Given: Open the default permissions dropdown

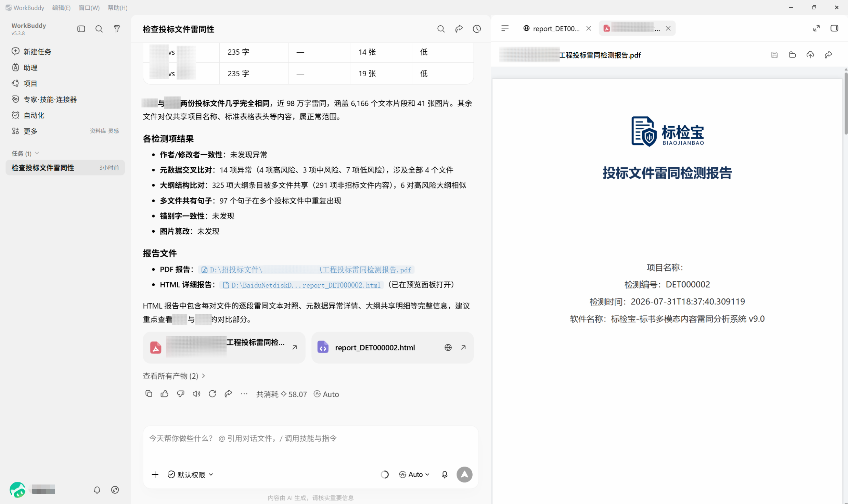Looking at the screenshot, I should click(x=190, y=475).
